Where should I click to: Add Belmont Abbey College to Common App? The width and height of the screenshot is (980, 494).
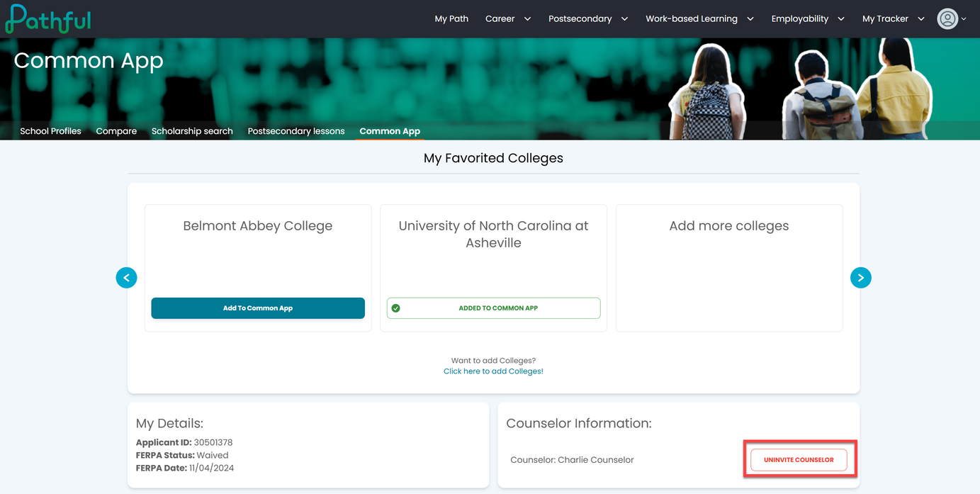pyautogui.click(x=258, y=308)
